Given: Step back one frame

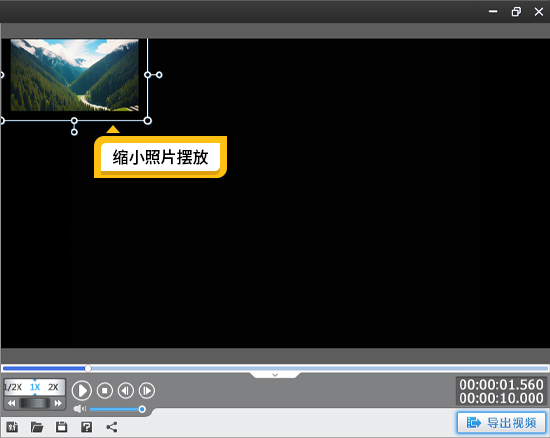Looking at the screenshot, I should tap(126, 390).
